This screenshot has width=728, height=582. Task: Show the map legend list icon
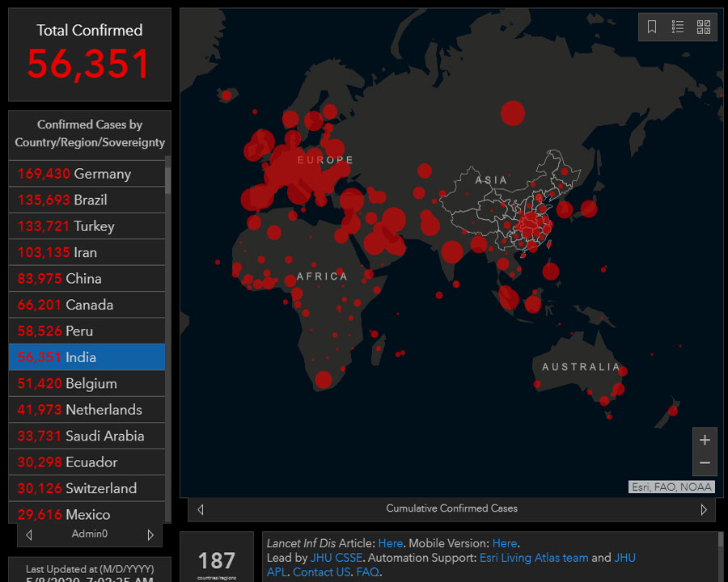[677, 27]
